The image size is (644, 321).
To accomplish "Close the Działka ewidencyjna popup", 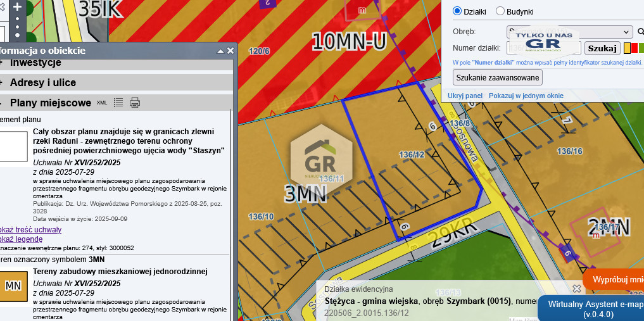I will pyautogui.click(x=577, y=289).
